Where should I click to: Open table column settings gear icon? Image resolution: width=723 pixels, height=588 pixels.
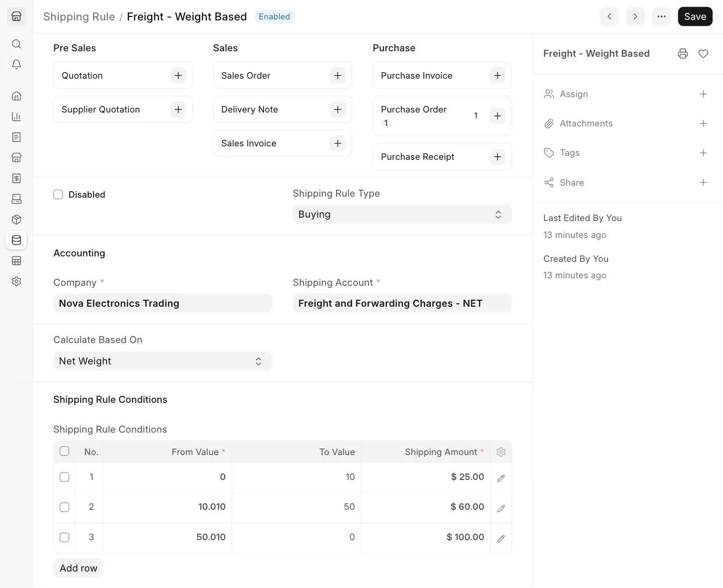point(501,452)
